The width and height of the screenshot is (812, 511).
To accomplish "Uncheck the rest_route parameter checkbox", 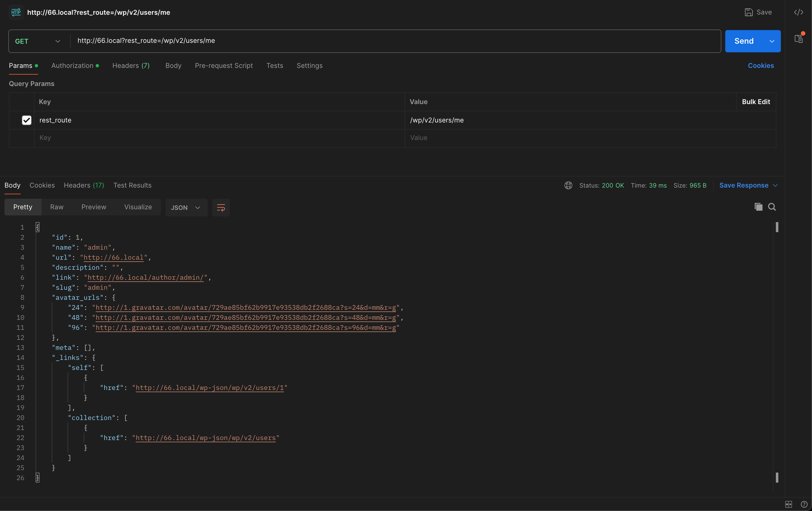I will (27, 120).
